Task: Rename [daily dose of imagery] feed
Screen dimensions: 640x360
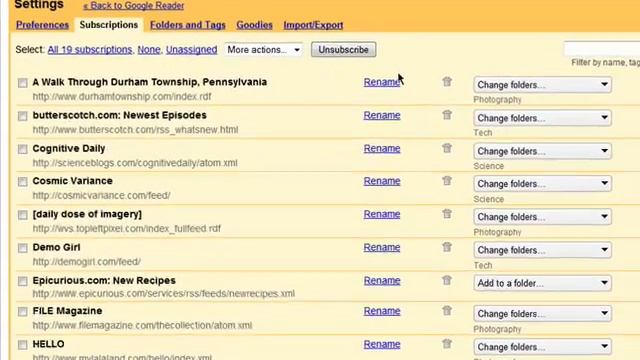Action: click(x=382, y=214)
